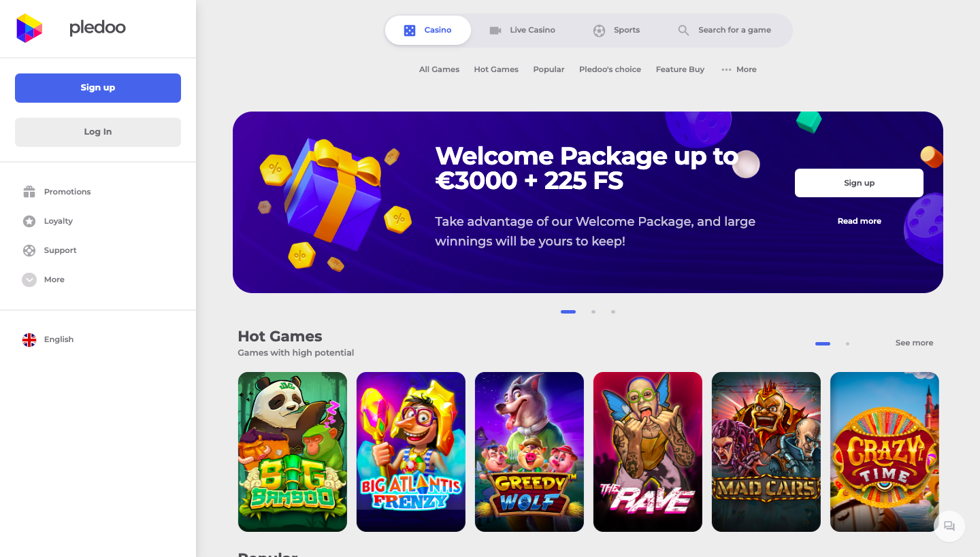
Task: Open Loyalty via the star icon
Action: click(29, 220)
